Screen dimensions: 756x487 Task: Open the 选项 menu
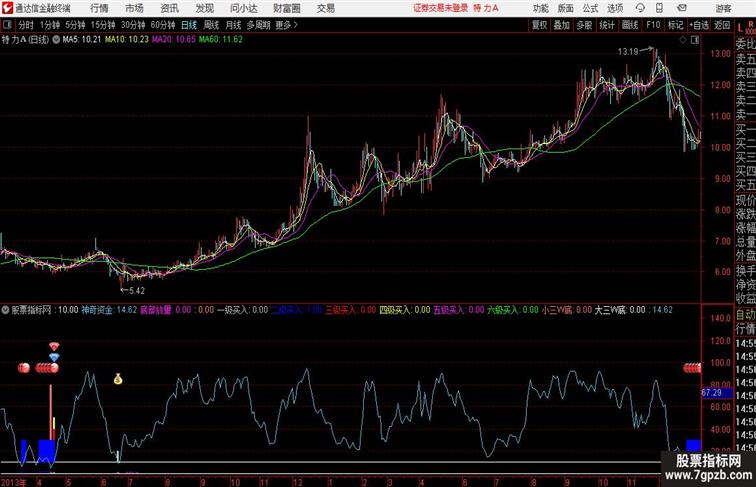pos(615,8)
